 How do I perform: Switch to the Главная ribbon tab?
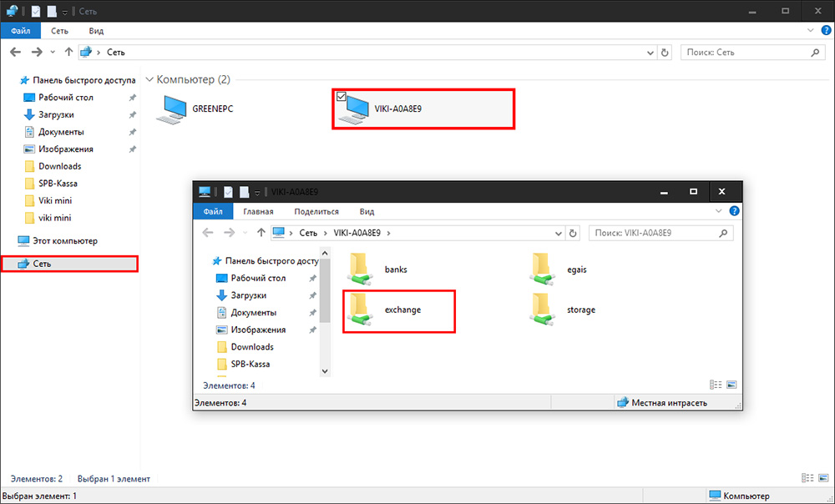(x=258, y=211)
